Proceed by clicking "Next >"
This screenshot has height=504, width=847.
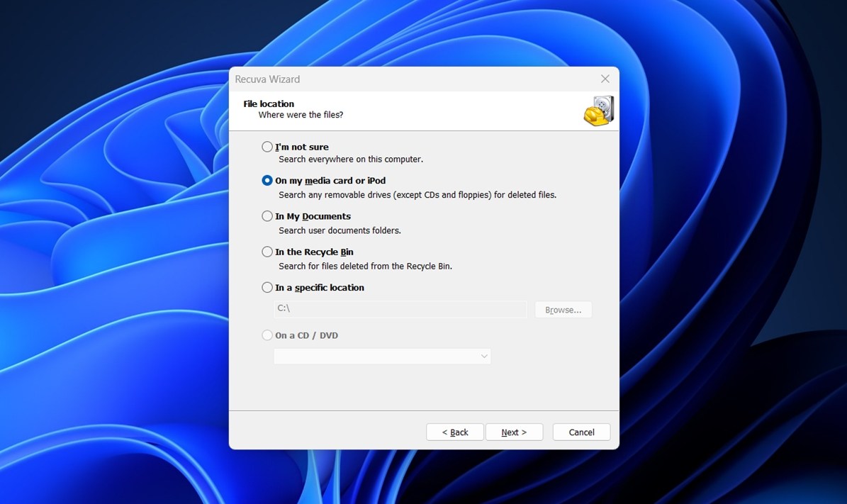514,432
